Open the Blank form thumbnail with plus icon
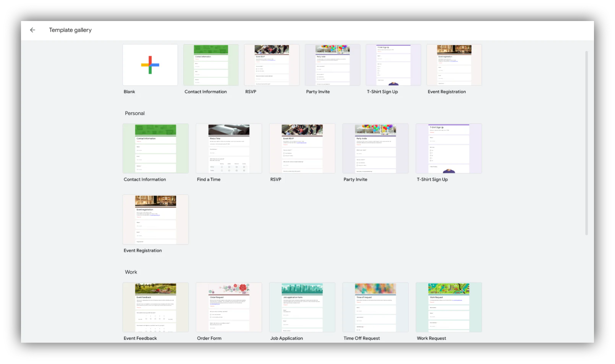Screen dimensions: 615x364 (x=150, y=65)
